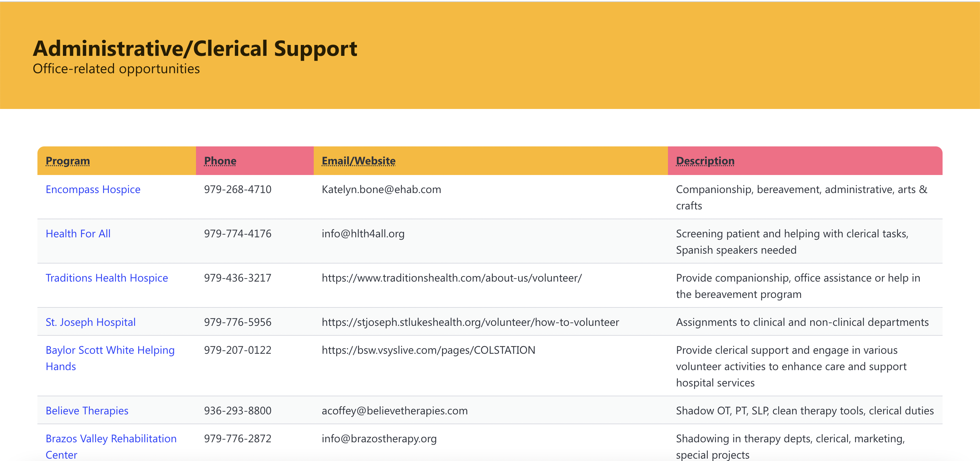Click the stjoseph.stlukeshealth.org volunteer URL
Image resolution: width=980 pixels, height=461 pixels.
470,322
